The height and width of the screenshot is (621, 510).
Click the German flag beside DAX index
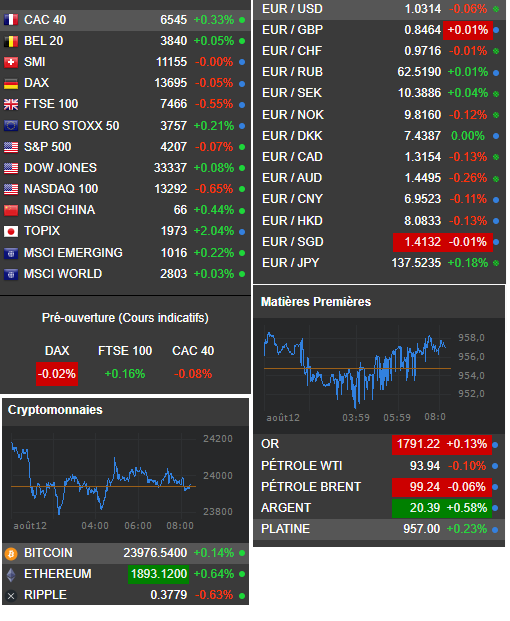tap(11, 83)
